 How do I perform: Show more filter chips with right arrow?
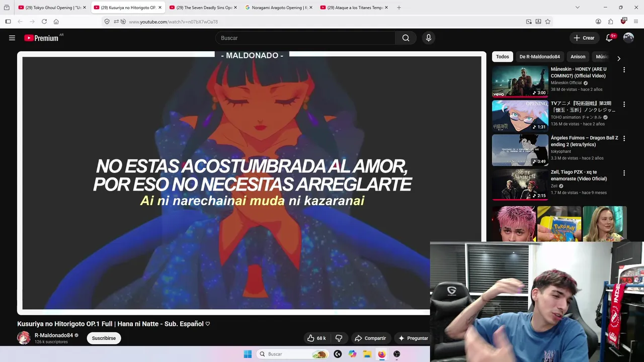619,58
